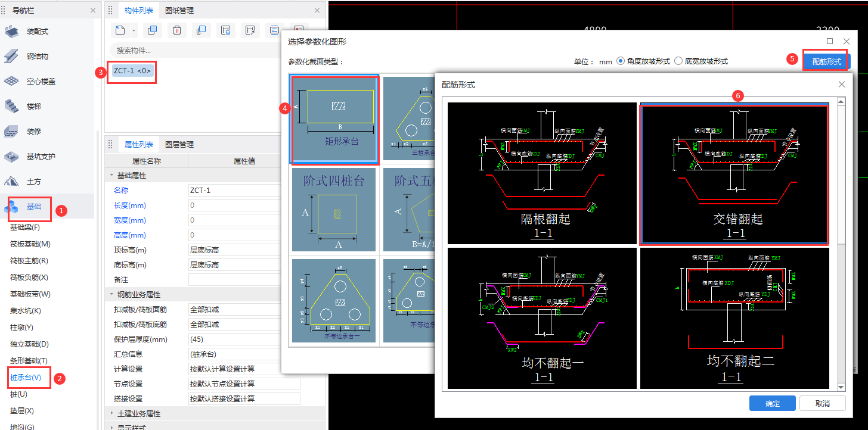Click the save component library icon
This screenshot has height=430, width=868.
pos(225,30)
